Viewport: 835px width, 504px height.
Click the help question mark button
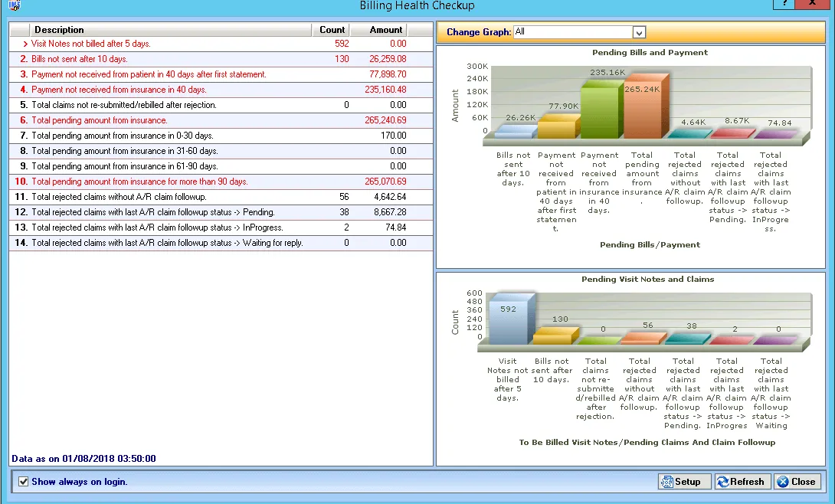[784, 4]
